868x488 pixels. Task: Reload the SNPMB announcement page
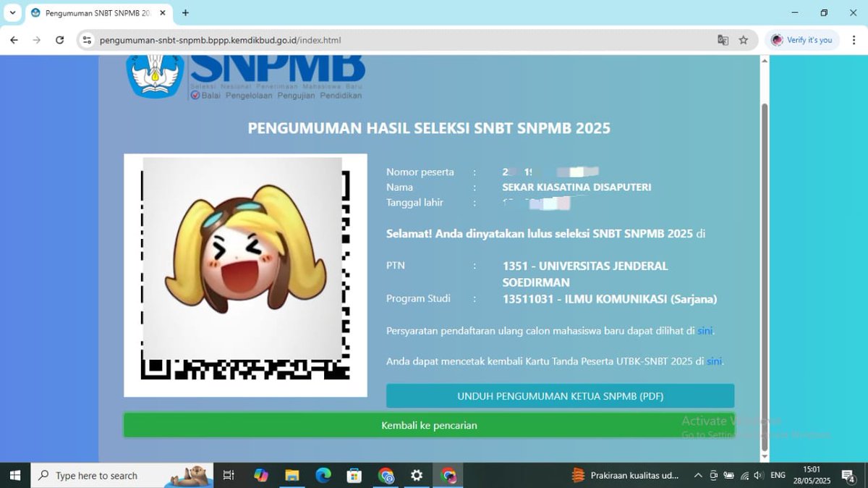(x=60, y=41)
